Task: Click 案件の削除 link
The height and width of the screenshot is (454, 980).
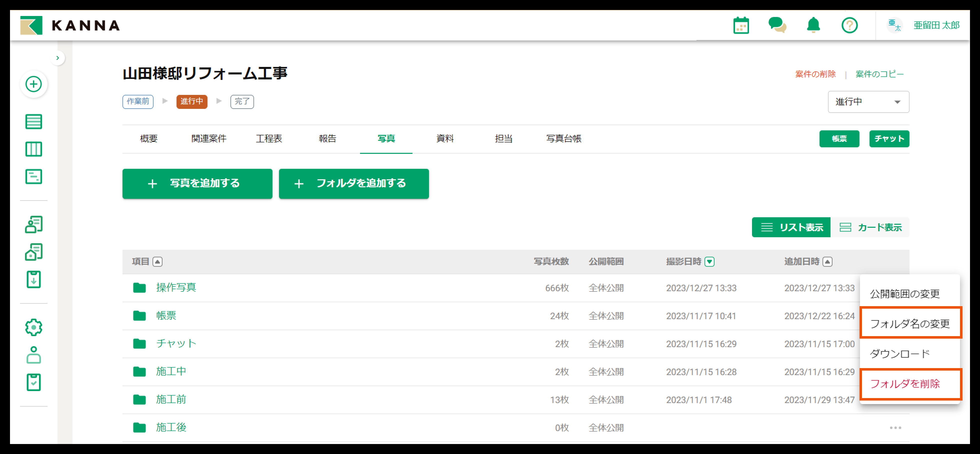Action: coord(815,74)
